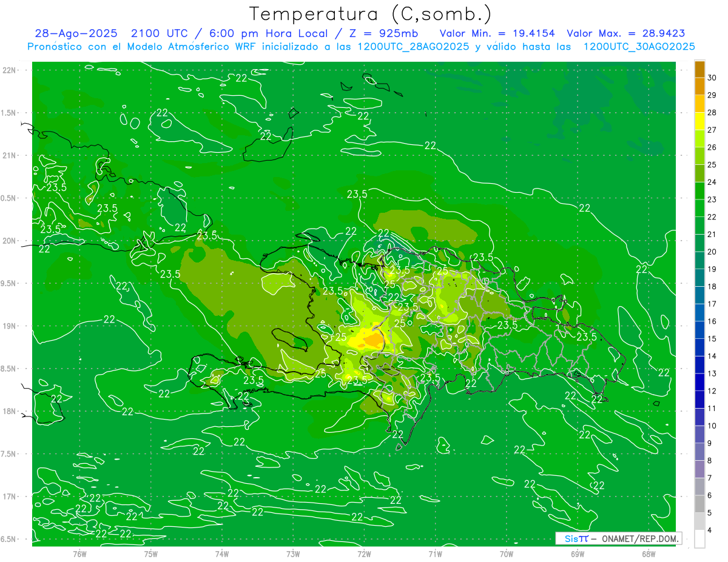Click the legend value 4
Image resolution: width=728 pixels, height=562 pixels.
coord(710,530)
